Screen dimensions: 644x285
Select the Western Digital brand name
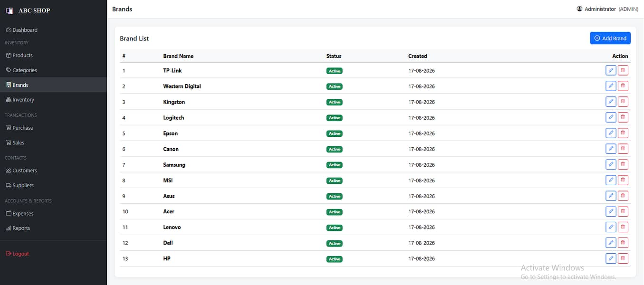[182, 86]
